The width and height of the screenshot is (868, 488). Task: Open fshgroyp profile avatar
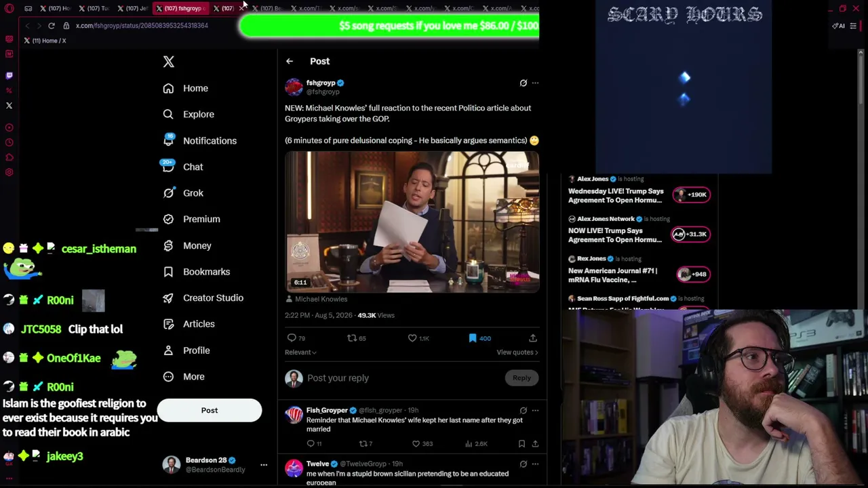[x=294, y=87]
